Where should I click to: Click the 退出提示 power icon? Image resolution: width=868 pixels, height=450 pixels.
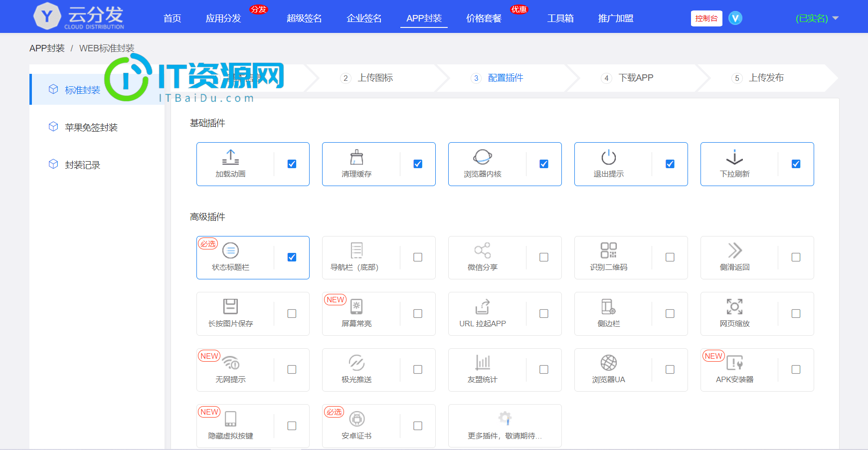[x=609, y=157]
